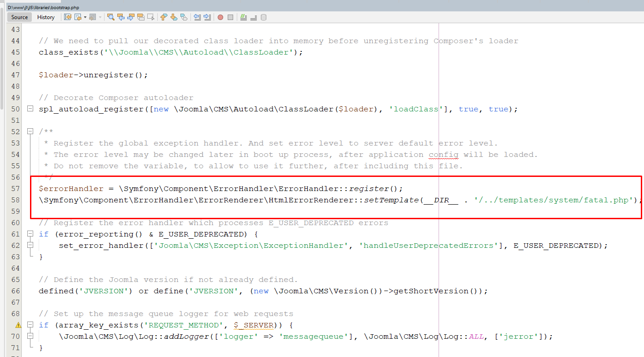Comment out line using Comment button
The height and width of the screenshot is (357, 644).
[x=244, y=17]
